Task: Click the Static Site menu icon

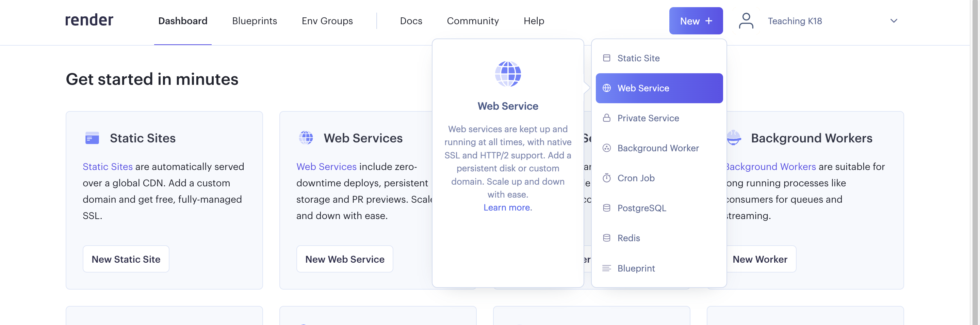Action: (x=606, y=58)
